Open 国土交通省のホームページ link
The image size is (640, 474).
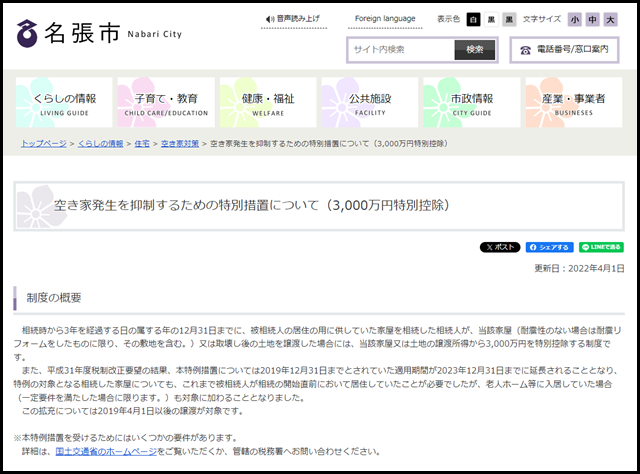(x=106, y=452)
